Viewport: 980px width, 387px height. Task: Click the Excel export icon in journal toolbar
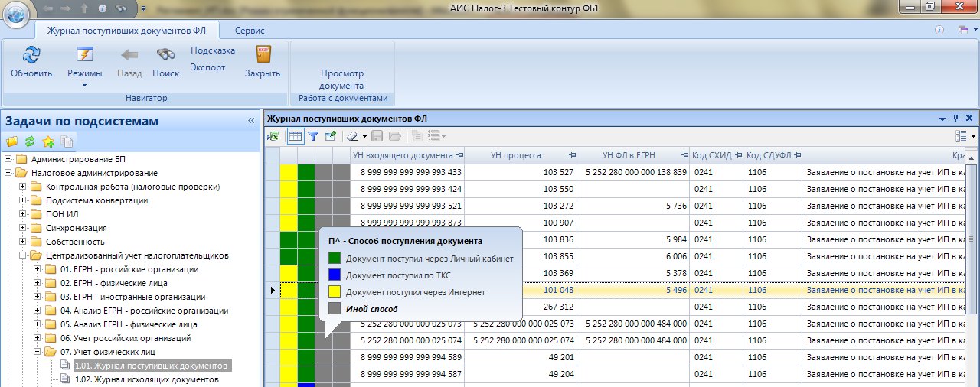click(273, 136)
